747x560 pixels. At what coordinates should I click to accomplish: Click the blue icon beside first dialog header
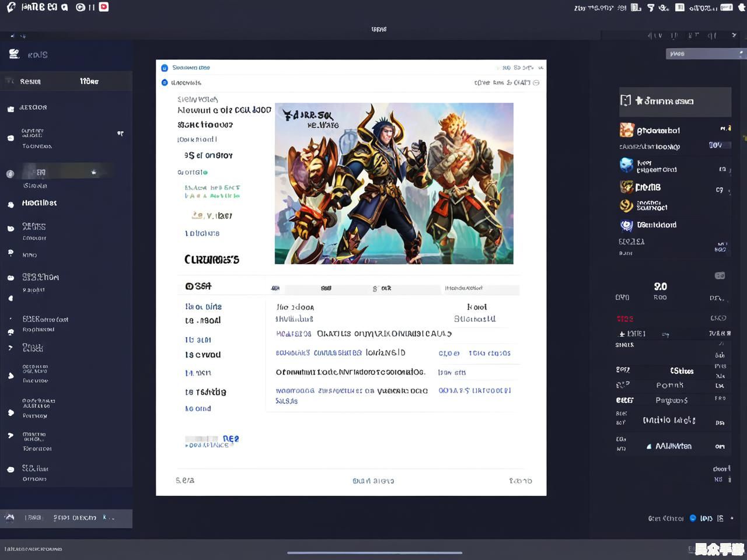click(165, 68)
